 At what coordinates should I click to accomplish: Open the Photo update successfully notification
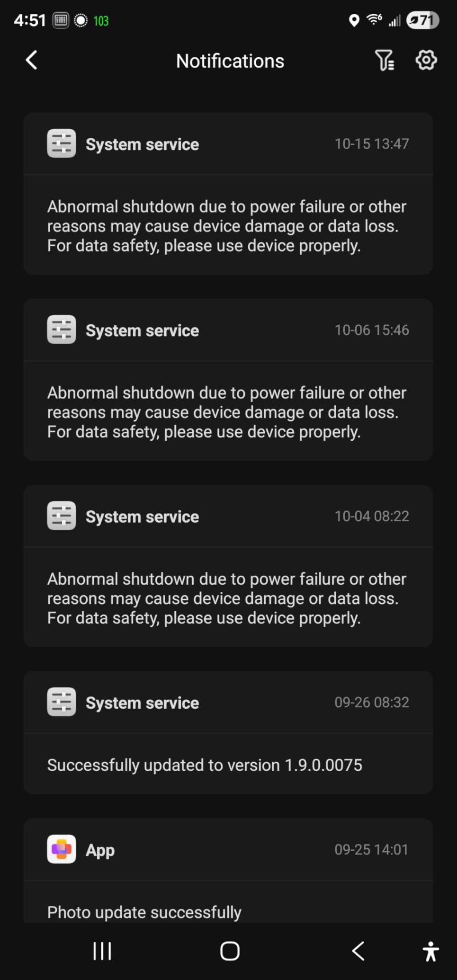pos(228,901)
